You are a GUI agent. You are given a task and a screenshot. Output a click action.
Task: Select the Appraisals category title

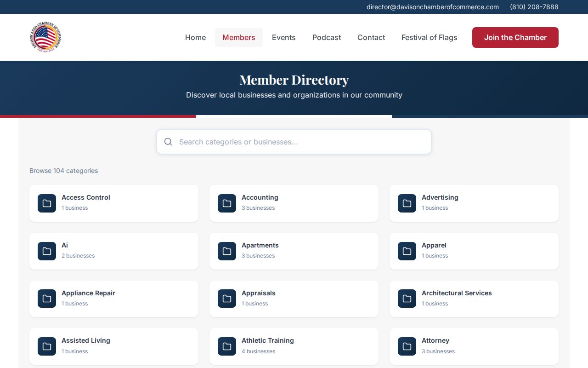pos(259,293)
